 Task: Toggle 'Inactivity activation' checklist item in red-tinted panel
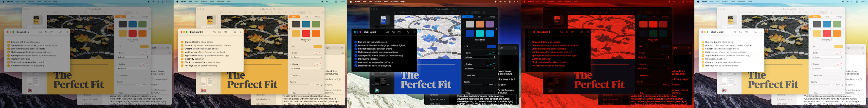point(529,59)
